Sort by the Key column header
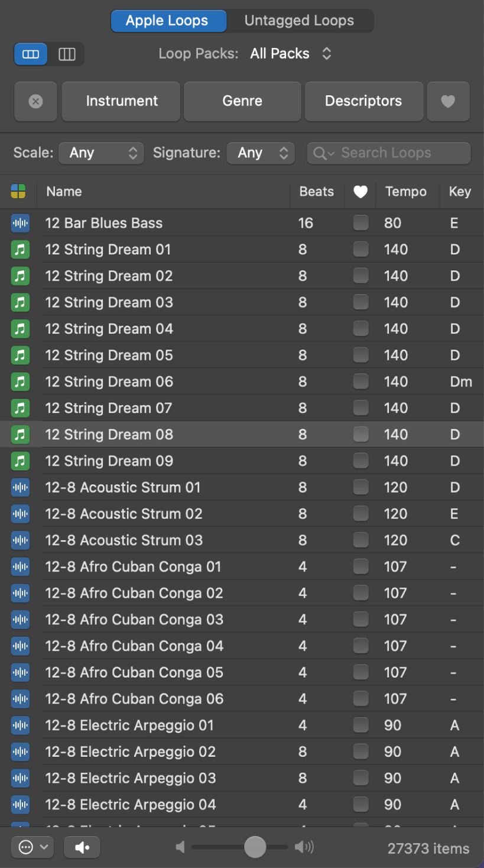This screenshot has width=484, height=868. point(460,192)
